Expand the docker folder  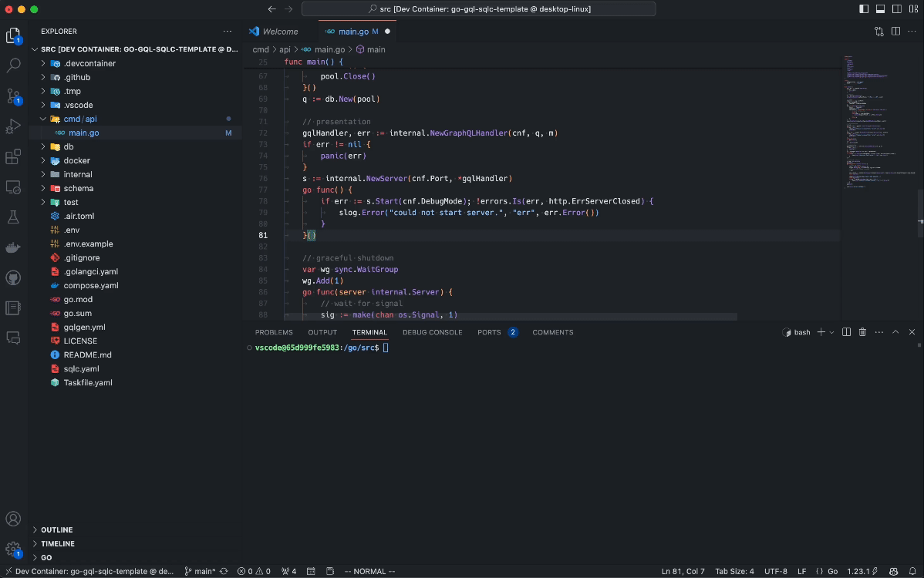click(43, 160)
